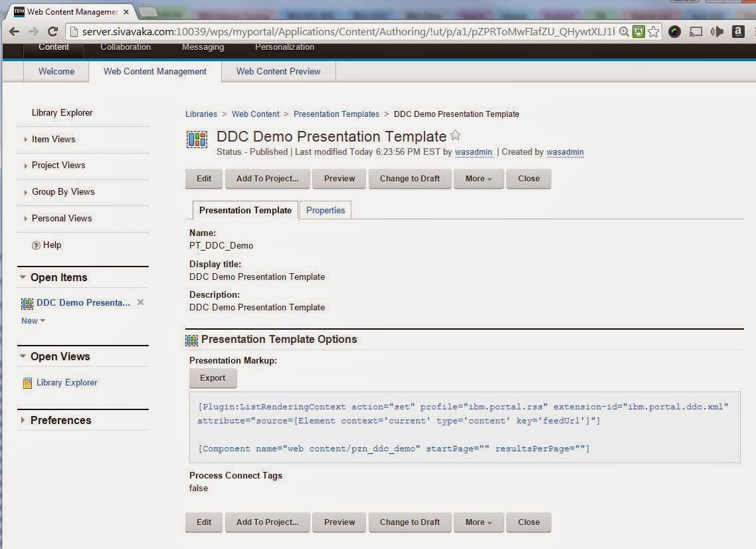
Task: Click the bottom Edit button
Action: tap(204, 522)
